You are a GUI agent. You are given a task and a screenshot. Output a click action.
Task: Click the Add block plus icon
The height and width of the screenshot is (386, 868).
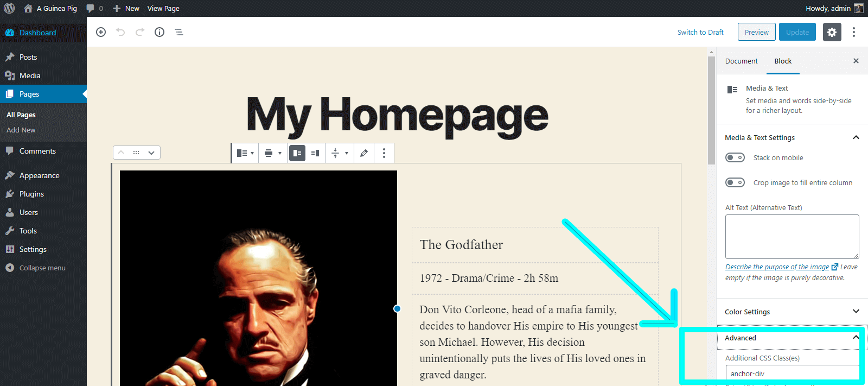[x=101, y=32]
